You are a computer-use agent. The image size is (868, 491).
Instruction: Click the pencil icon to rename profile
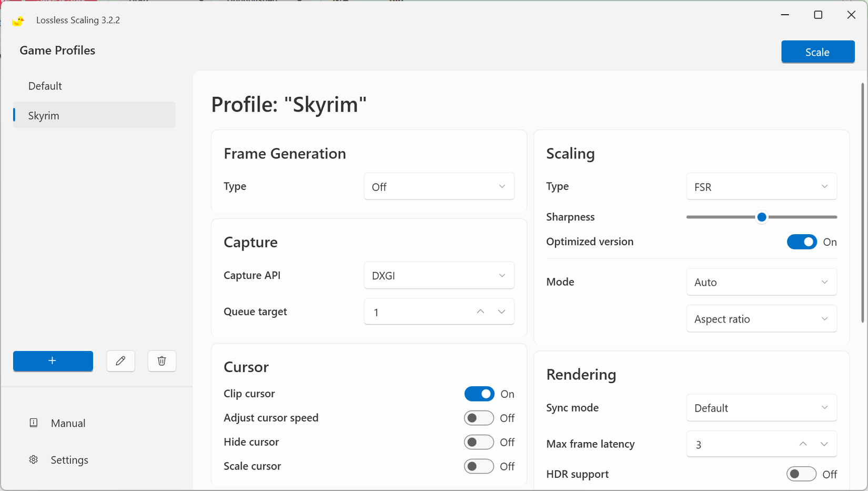(x=120, y=361)
